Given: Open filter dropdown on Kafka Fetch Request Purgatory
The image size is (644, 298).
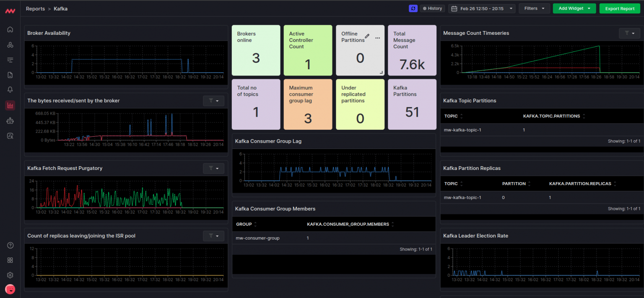Looking at the screenshot, I should point(213,168).
